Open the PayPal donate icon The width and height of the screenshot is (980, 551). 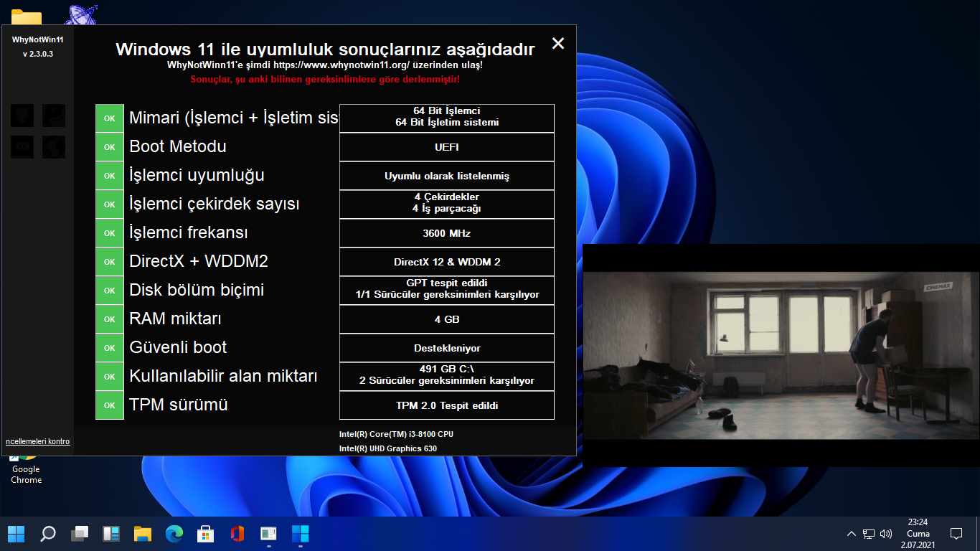coord(54,116)
